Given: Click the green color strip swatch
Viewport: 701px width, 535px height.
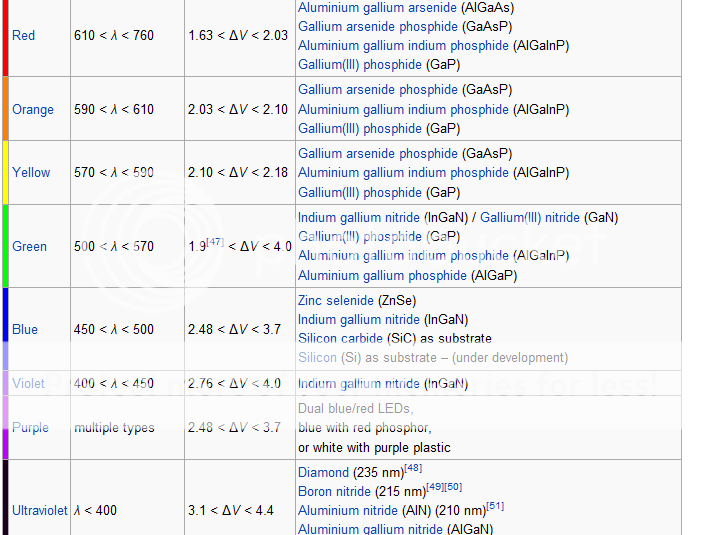Looking at the screenshot, I should pos(5,246).
